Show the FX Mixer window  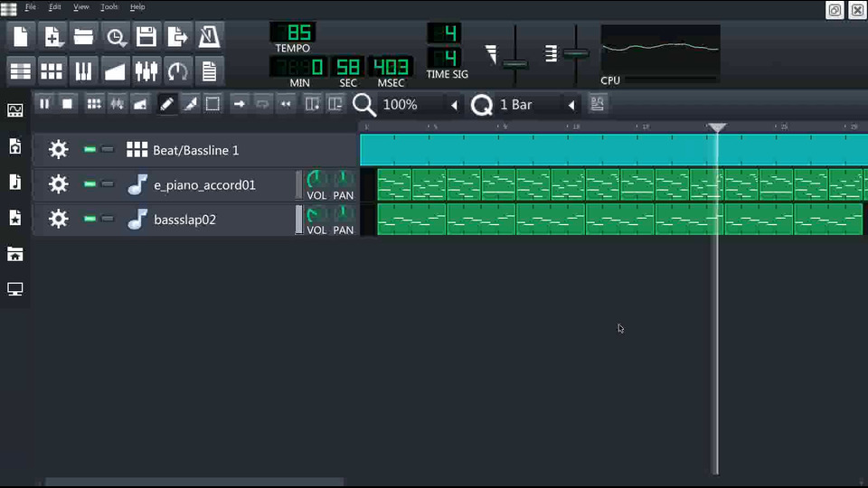(146, 70)
